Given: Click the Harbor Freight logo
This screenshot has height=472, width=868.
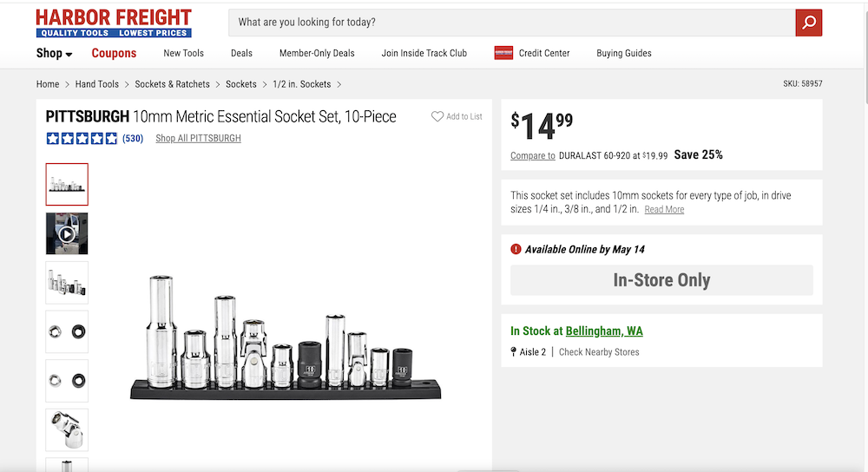Looking at the screenshot, I should tap(114, 23).
